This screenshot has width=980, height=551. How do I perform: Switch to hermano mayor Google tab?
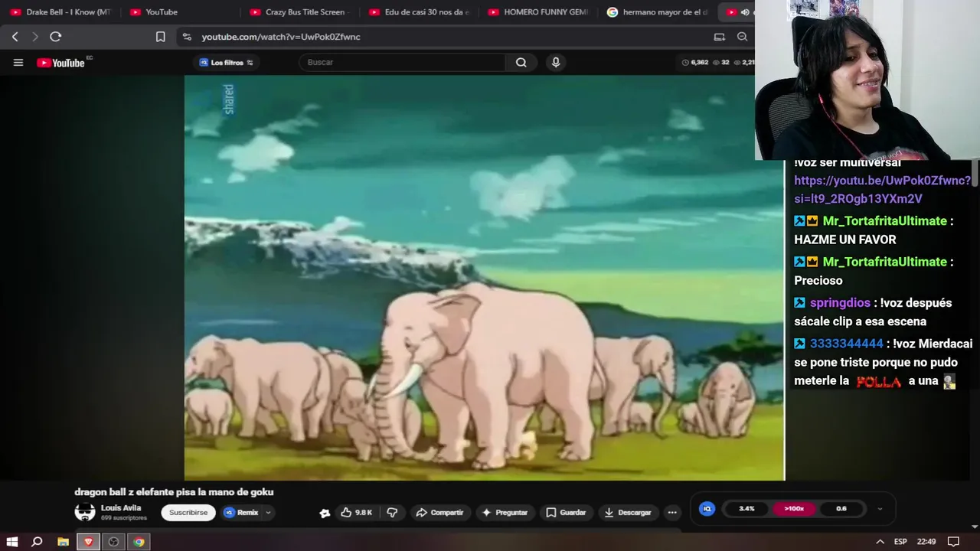[x=658, y=12]
